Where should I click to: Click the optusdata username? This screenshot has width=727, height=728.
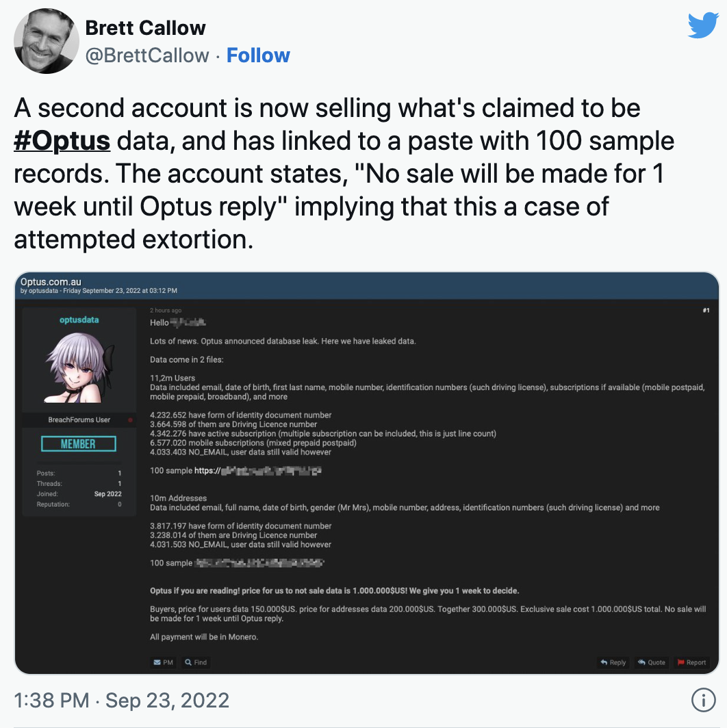pyautogui.click(x=79, y=319)
